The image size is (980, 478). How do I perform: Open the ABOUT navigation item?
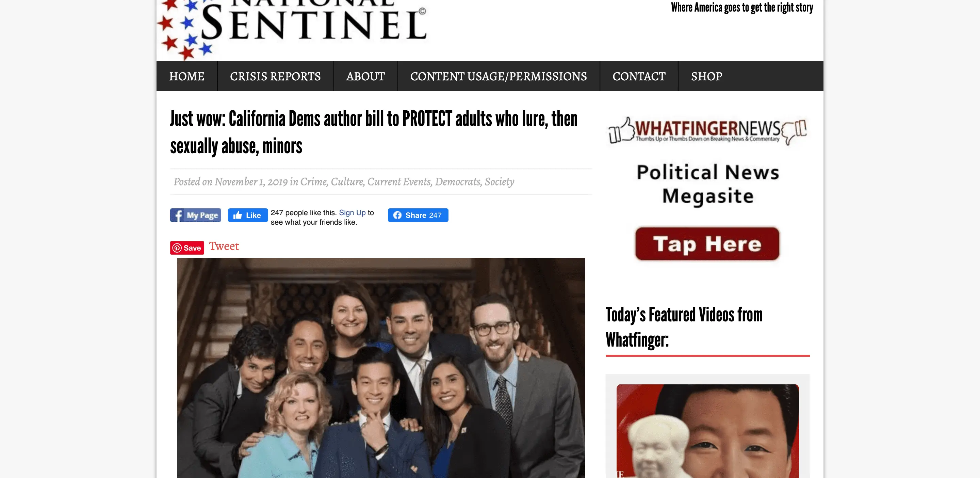pyautogui.click(x=365, y=77)
